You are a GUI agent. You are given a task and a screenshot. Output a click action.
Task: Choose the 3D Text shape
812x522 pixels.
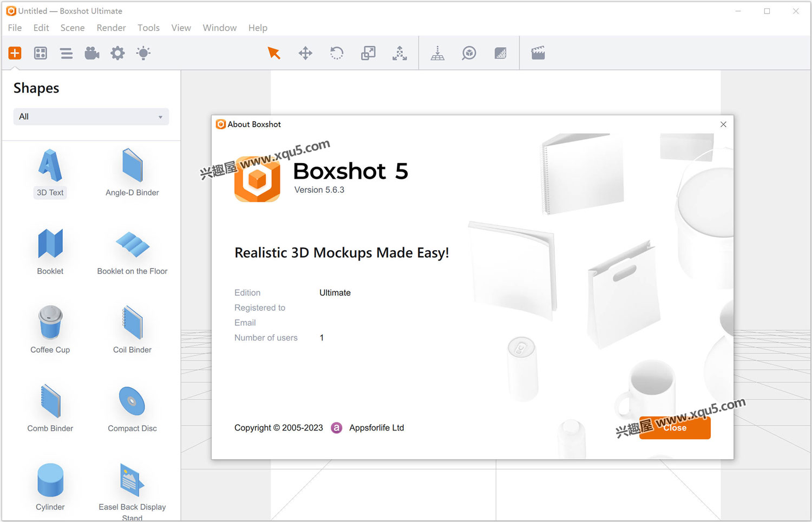50,173
